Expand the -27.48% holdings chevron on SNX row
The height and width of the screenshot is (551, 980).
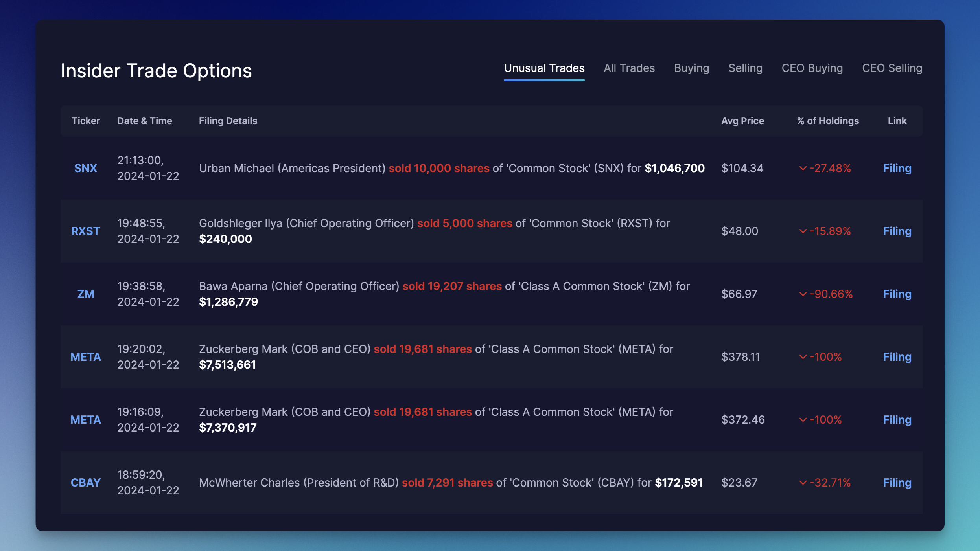pyautogui.click(x=803, y=168)
